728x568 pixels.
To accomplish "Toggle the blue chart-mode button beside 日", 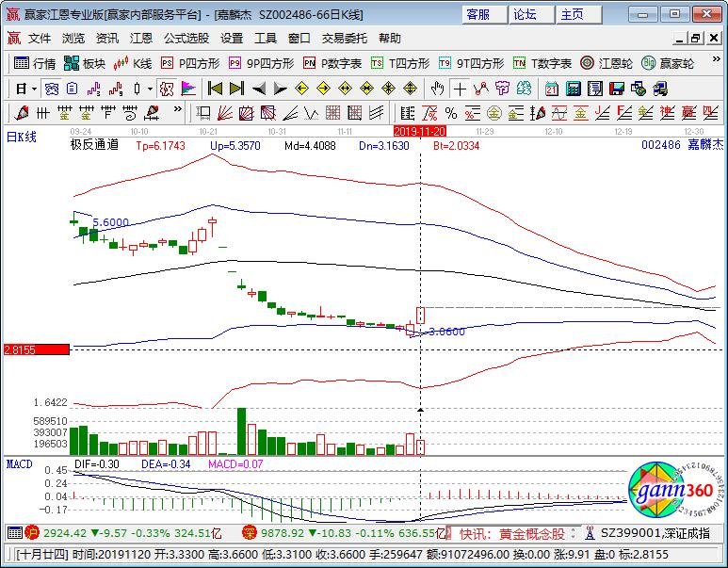I will (x=51, y=89).
